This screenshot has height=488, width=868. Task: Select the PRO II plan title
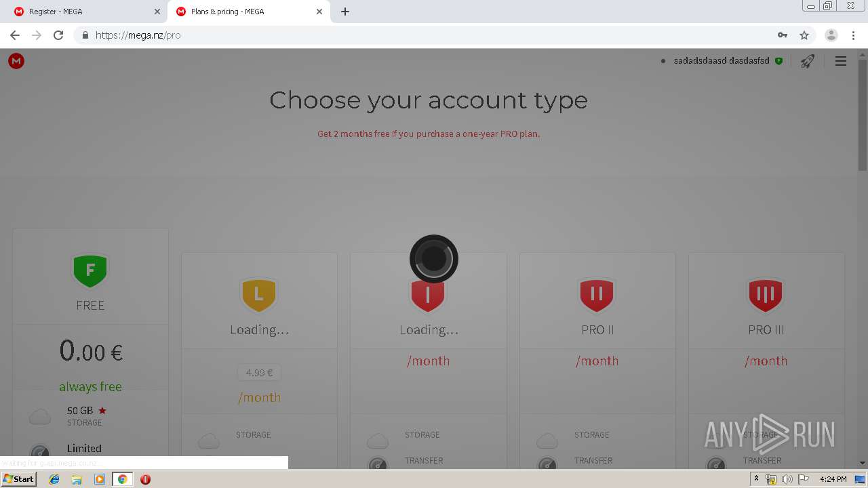597,330
